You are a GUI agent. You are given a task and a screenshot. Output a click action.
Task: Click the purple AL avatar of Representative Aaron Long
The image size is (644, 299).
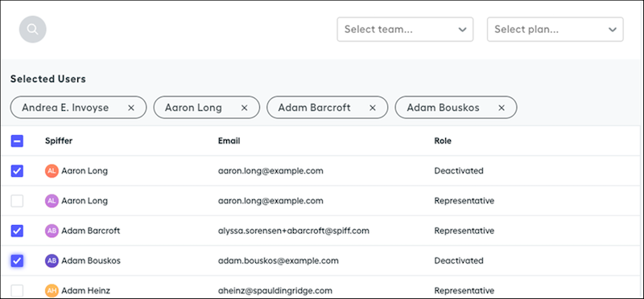pos(52,201)
